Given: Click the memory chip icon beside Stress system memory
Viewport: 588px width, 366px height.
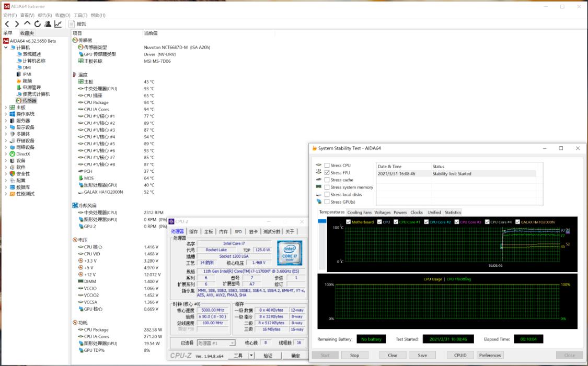Looking at the screenshot, I should (318, 186).
